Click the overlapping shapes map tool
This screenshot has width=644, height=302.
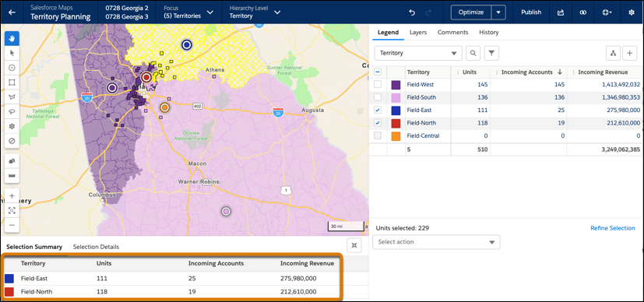(x=12, y=161)
